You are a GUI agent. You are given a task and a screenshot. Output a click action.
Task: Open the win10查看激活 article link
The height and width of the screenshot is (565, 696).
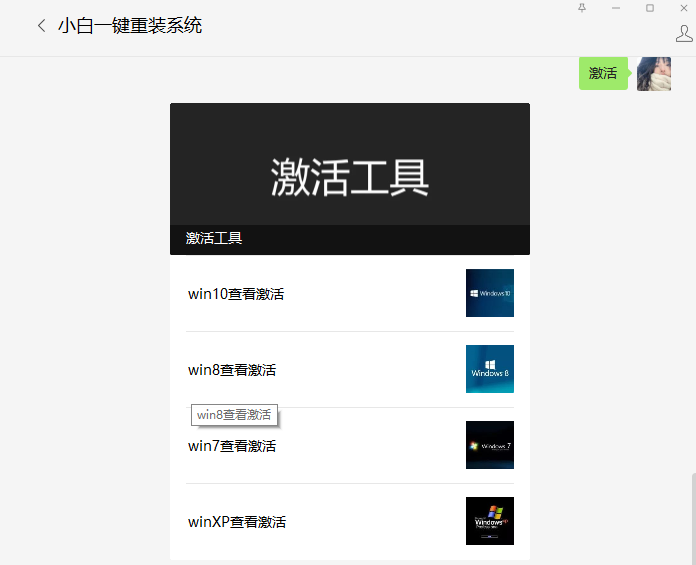point(236,294)
